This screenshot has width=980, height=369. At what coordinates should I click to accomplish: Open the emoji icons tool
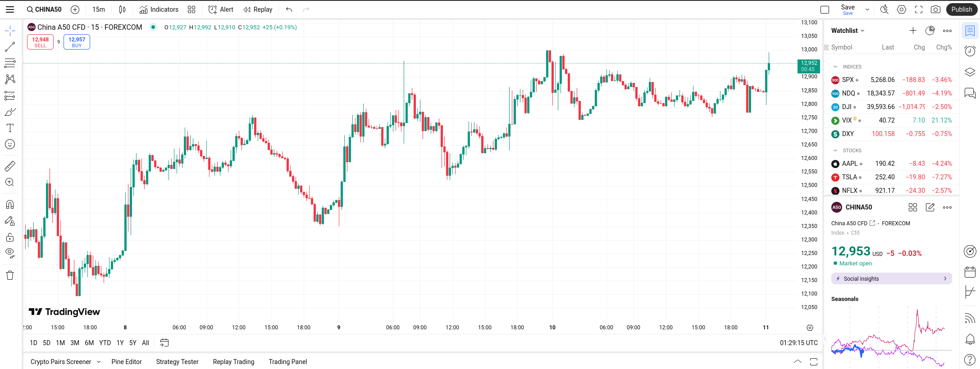[10, 144]
